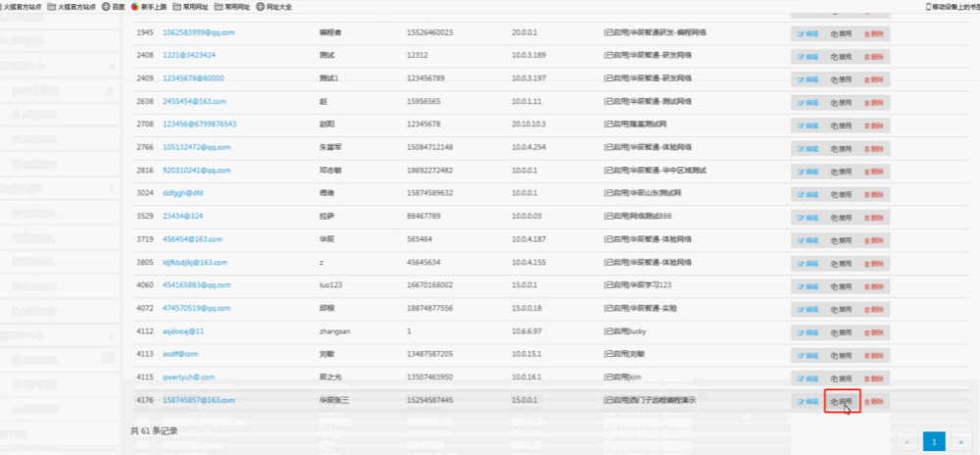980x455 pixels.
Task: Click the next page arrow
Action: click(962, 441)
